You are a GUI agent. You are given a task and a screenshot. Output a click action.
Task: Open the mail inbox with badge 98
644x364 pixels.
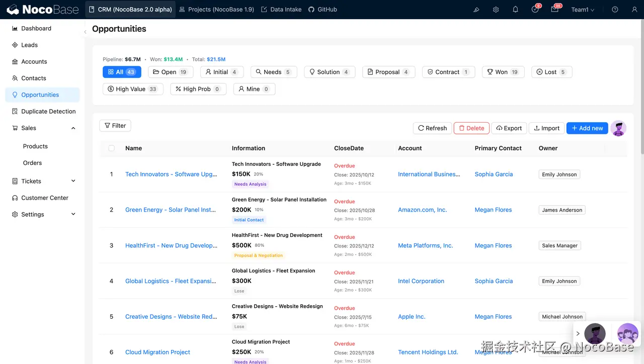(x=555, y=9)
